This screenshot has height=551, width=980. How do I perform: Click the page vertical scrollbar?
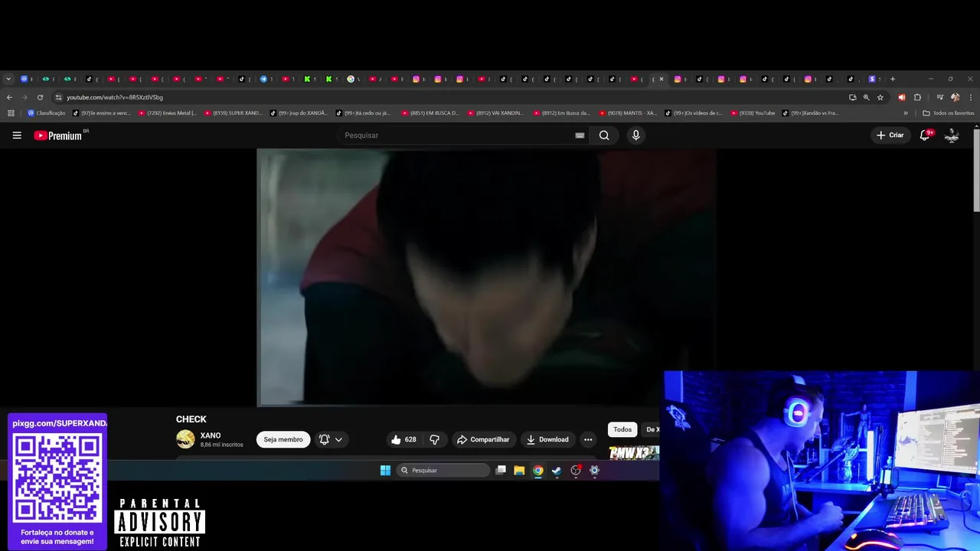tap(976, 171)
